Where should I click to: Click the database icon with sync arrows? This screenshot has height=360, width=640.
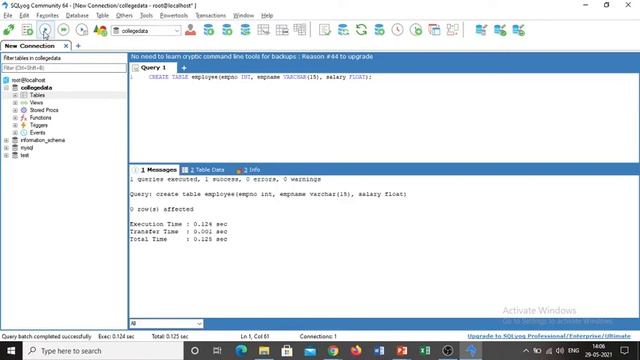[x=343, y=30]
